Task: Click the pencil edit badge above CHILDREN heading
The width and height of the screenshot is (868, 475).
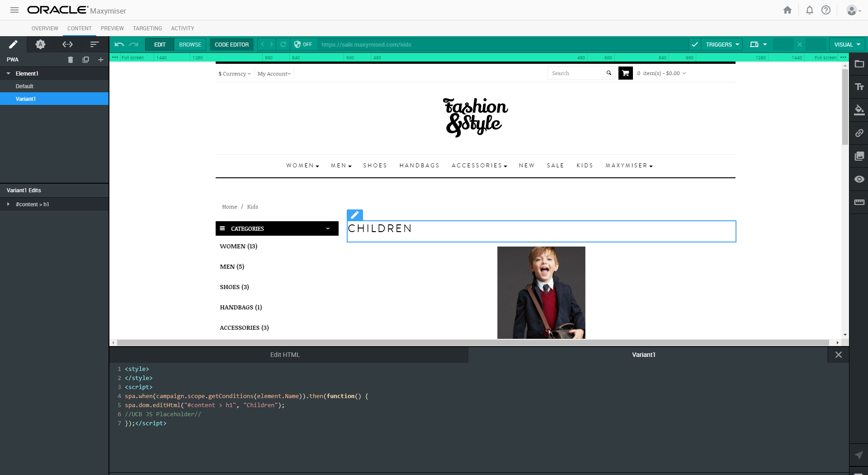Action: point(355,215)
